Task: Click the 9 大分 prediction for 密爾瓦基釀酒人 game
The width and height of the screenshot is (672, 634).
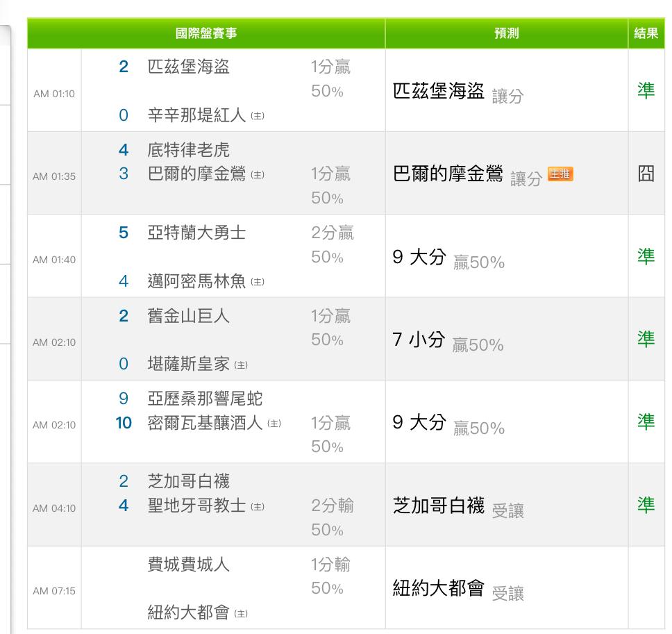Action: pyautogui.click(x=448, y=424)
